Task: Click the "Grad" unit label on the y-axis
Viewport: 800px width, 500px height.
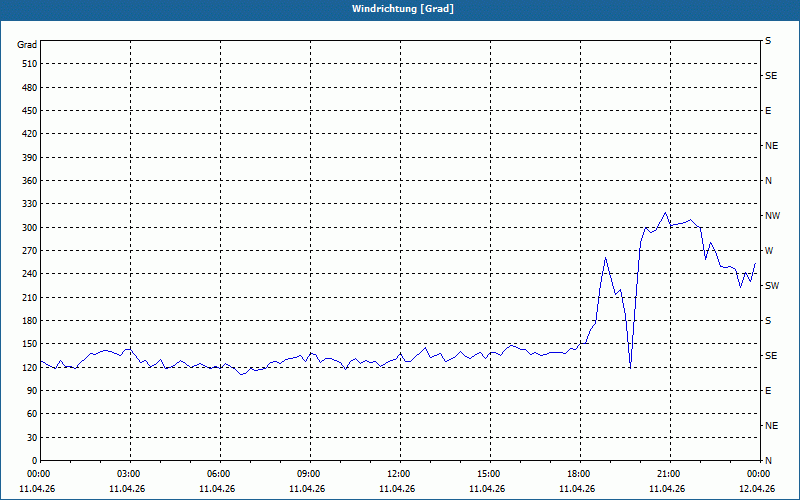Action: click(x=27, y=45)
